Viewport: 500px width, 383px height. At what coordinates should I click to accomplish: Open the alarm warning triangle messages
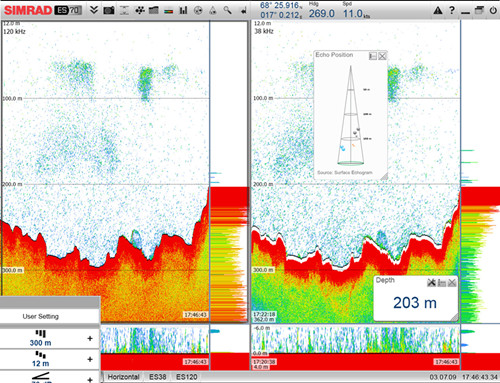(438, 11)
